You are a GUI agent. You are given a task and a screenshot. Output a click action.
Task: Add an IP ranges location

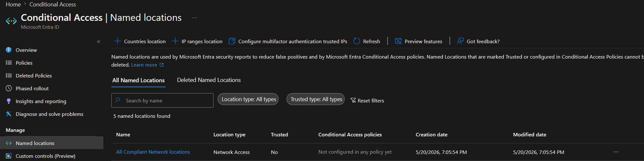[x=202, y=41]
